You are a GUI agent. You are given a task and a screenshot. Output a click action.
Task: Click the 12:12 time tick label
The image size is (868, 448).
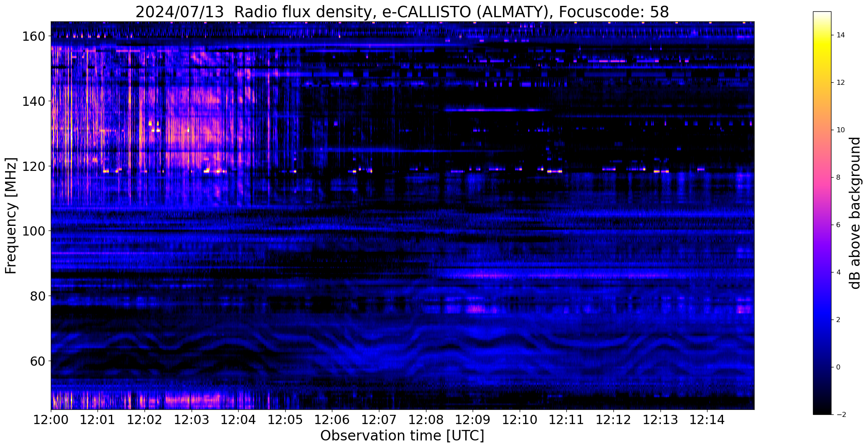pos(613,420)
